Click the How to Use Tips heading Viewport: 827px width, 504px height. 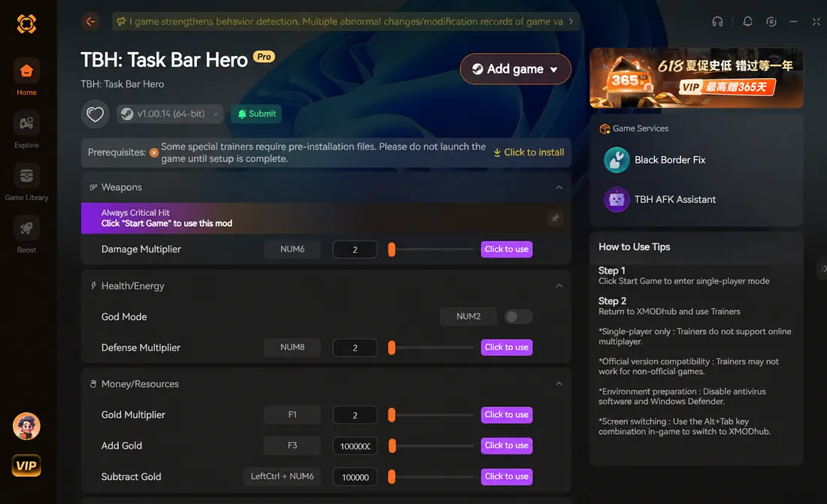pos(634,246)
